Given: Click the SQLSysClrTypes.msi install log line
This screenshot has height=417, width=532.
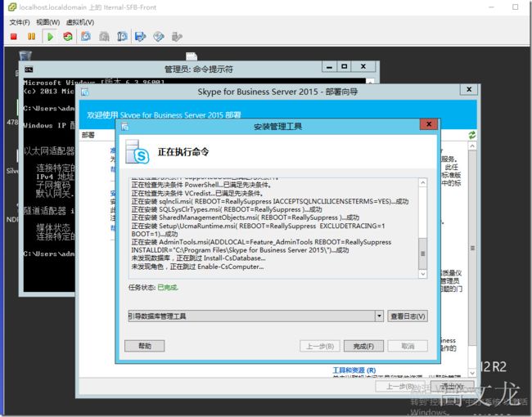Looking at the screenshot, I should (227, 209).
